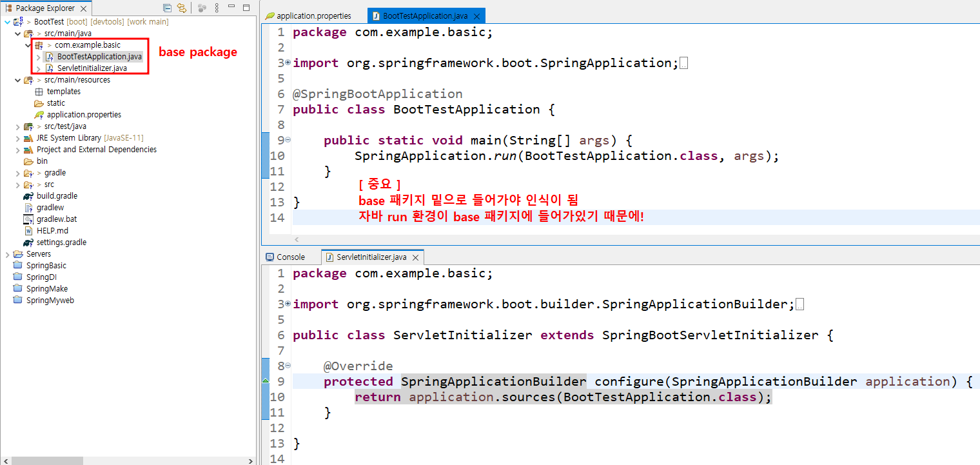This screenshot has height=465, width=980.
Task: Expand ServletInitializer.java in the tree
Action: (x=38, y=68)
